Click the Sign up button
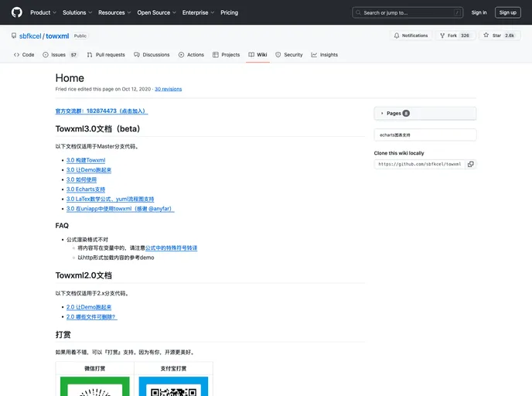The image size is (532, 396). [508, 12]
